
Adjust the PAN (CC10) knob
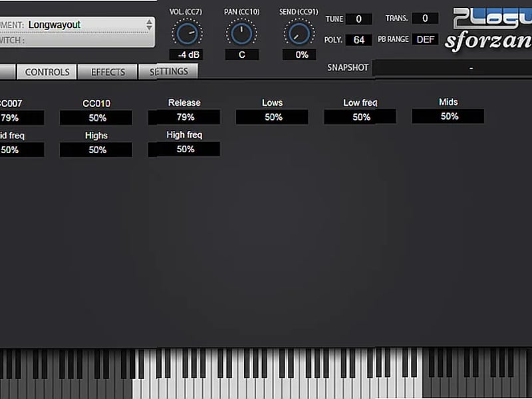pos(241,33)
